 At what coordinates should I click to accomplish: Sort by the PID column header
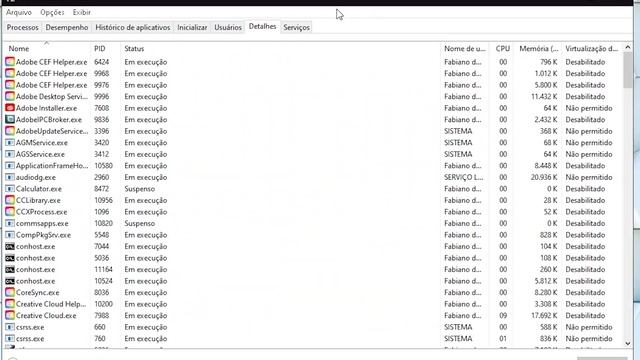pyautogui.click(x=100, y=49)
